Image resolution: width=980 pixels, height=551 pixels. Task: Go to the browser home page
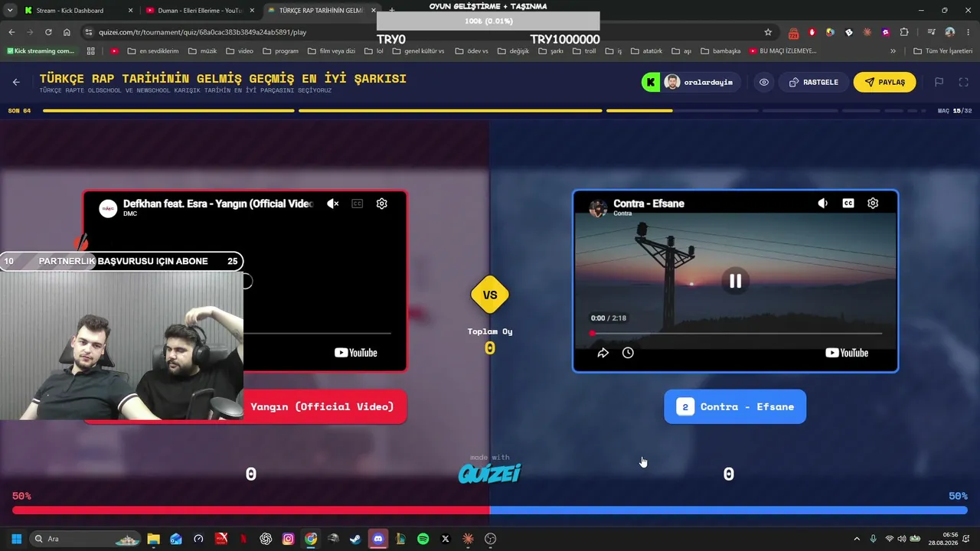[67, 32]
